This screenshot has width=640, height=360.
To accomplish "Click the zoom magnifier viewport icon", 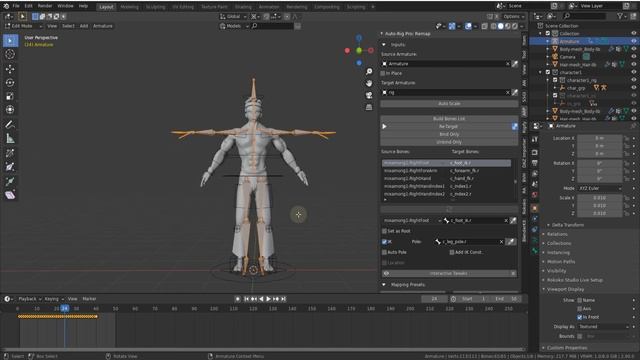I will [x=369, y=72].
